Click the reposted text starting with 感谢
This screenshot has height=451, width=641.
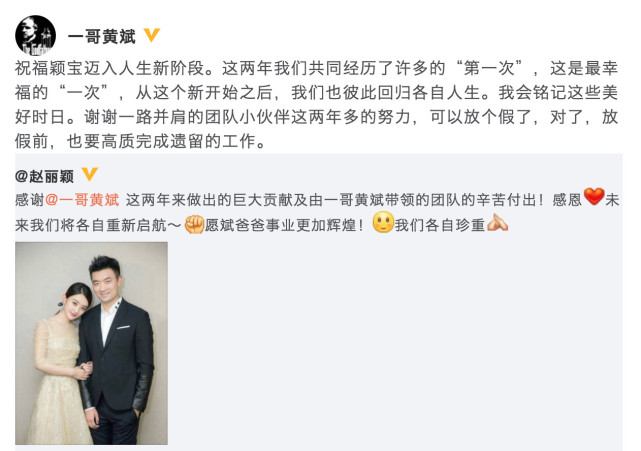[x=317, y=212]
